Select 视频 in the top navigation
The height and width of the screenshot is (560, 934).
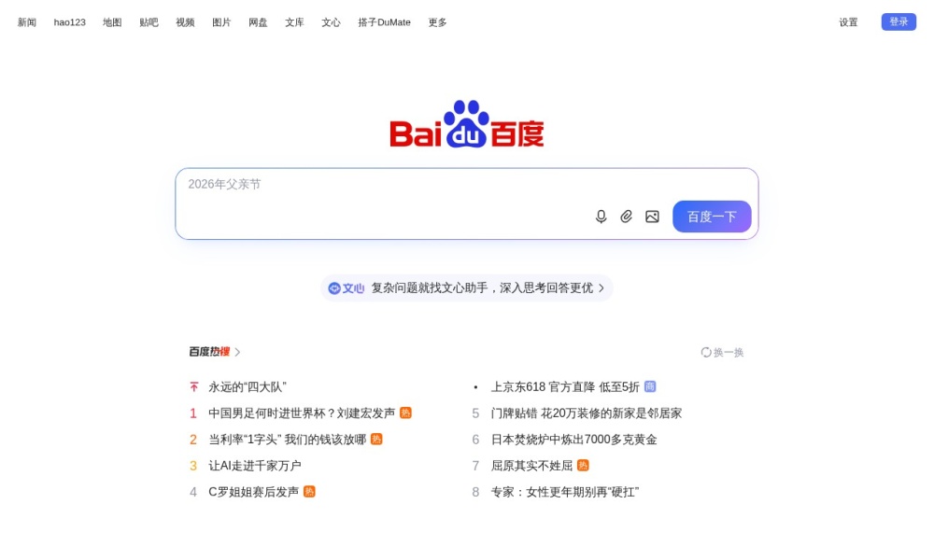click(185, 22)
